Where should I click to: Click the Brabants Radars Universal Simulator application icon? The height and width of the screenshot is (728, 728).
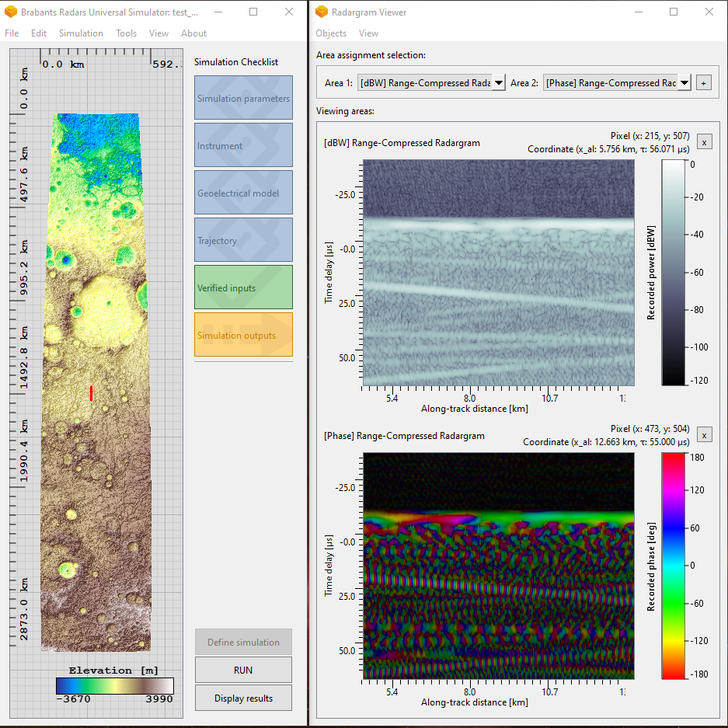(x=11, y=12)
